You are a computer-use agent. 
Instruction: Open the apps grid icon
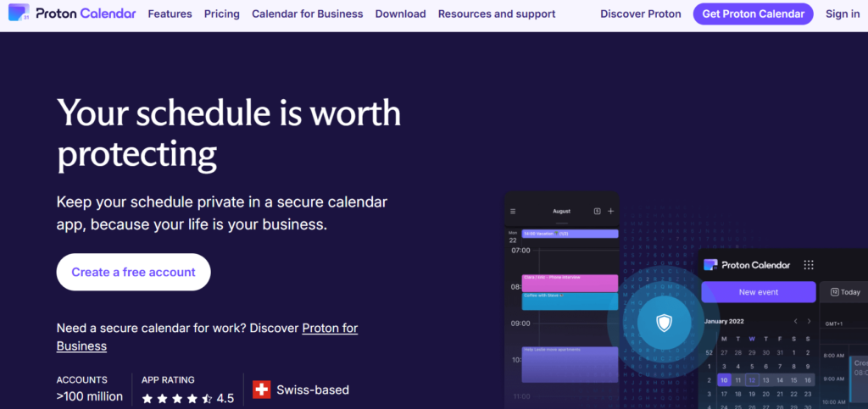809,265
